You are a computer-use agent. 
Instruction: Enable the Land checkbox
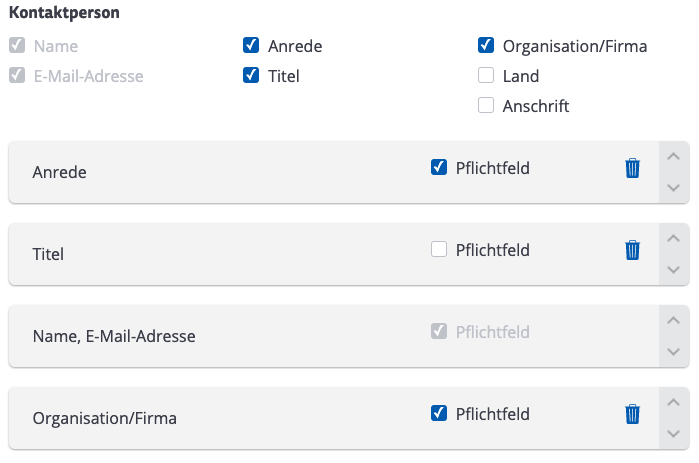[x=486, y=75]
